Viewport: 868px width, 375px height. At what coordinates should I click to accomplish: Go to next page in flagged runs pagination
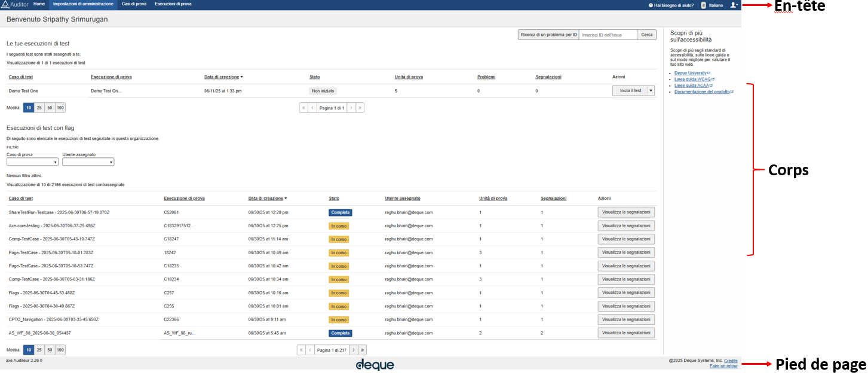pos(352,350)
